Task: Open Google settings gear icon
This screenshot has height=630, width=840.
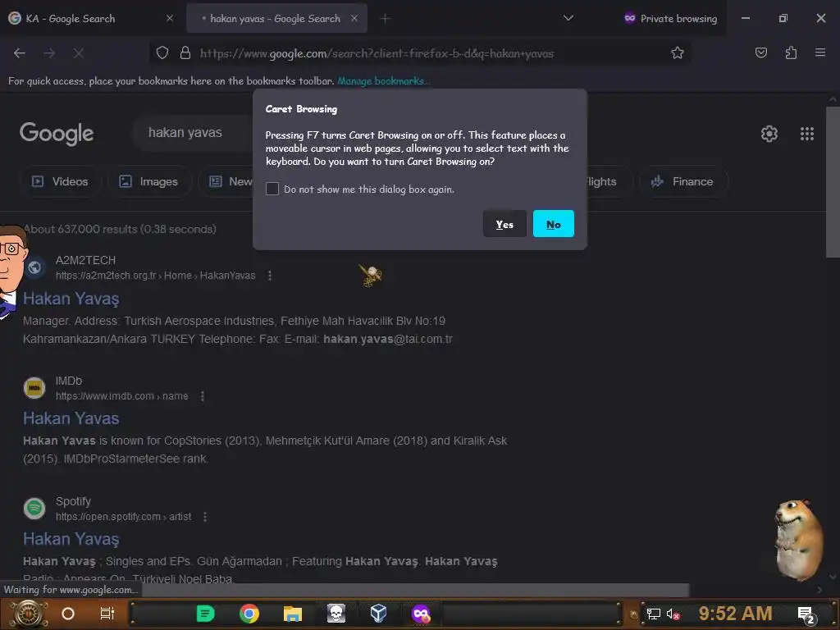Action: click(x=769, y=134)
